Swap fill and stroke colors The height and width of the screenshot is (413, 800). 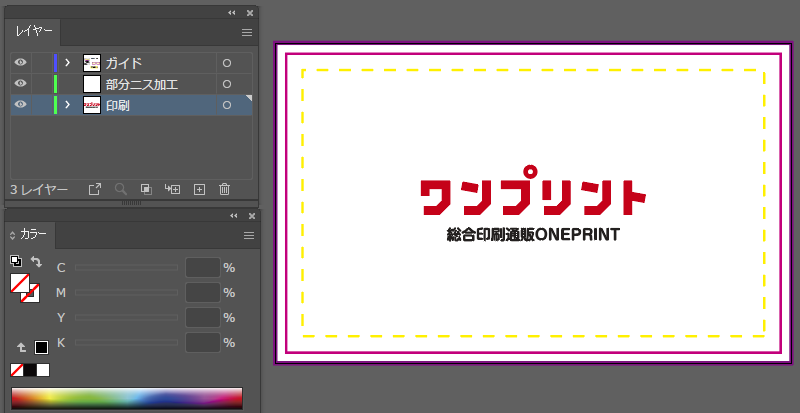tap(36, 261)
